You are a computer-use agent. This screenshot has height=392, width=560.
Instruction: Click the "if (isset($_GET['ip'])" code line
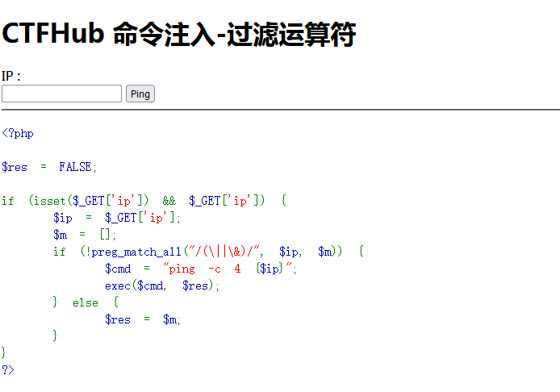(x=144, y=201)
